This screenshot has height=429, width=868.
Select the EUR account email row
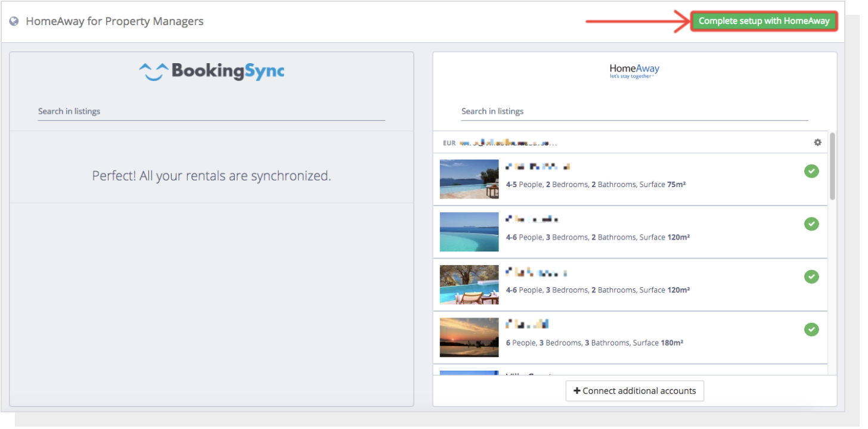[x=507, y=142]
